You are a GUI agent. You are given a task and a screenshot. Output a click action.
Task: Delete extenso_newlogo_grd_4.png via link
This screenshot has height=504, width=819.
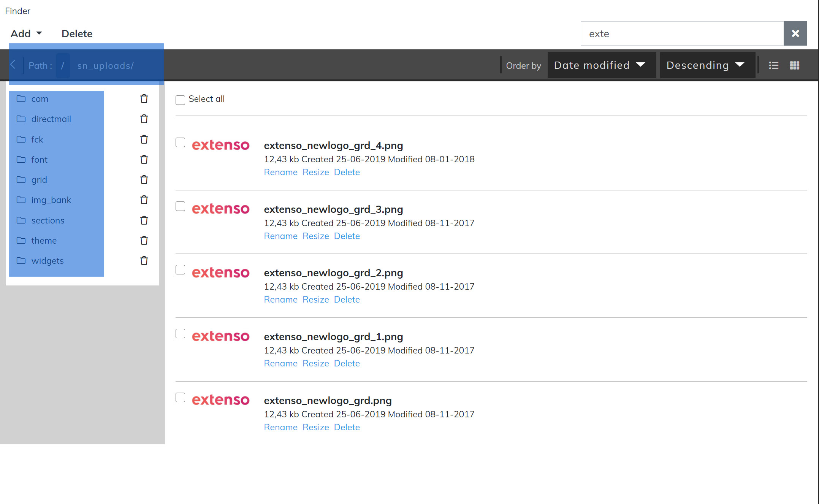click(347, 172)
